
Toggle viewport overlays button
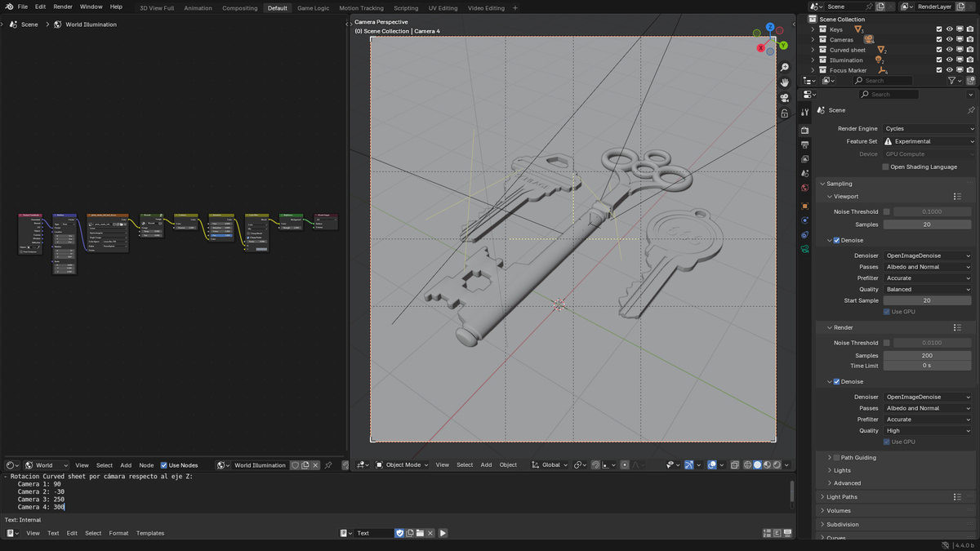(712, 464)
